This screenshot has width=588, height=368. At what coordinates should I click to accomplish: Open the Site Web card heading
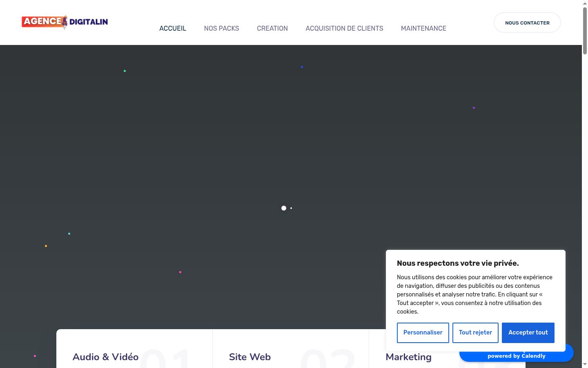pyautogui.click(x=250, y=357)
